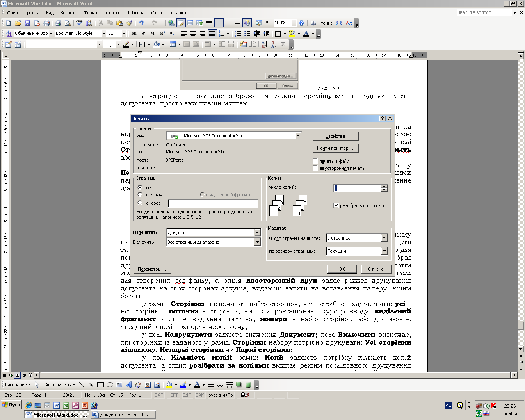Open the printer name dropdown

(298, 136)
